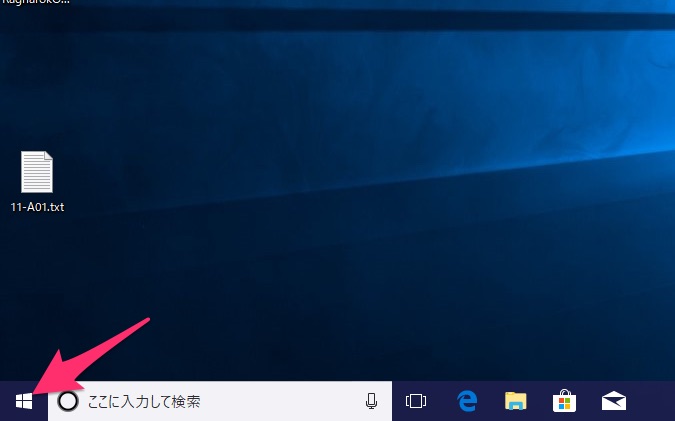Open File Explorer from the taskbar
The width and height of the screenshot is (675, 421).
(516, 401)
